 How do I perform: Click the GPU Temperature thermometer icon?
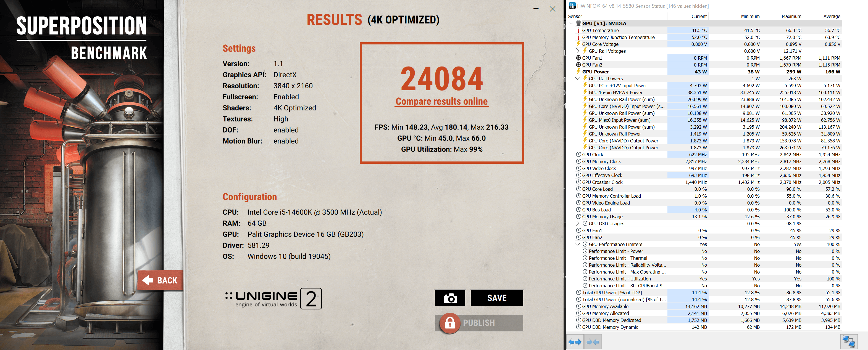click(x=578, y=30)
